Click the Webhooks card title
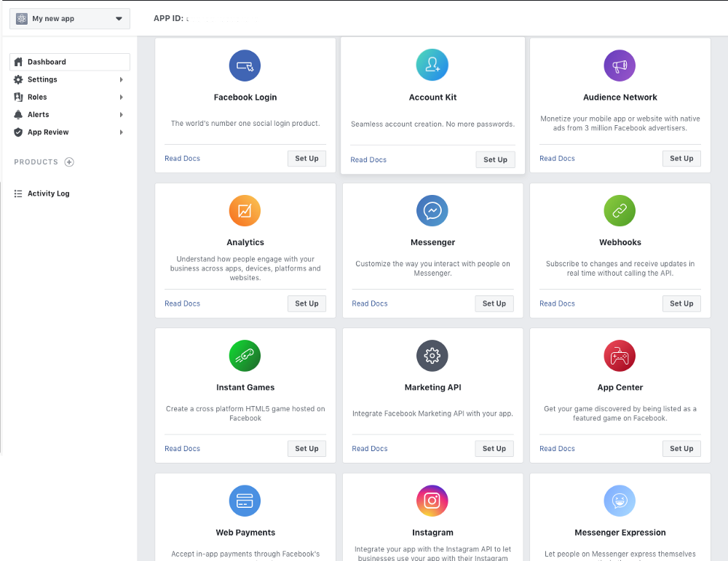Viewport: 728px width, 561px height. pos(620,242)
